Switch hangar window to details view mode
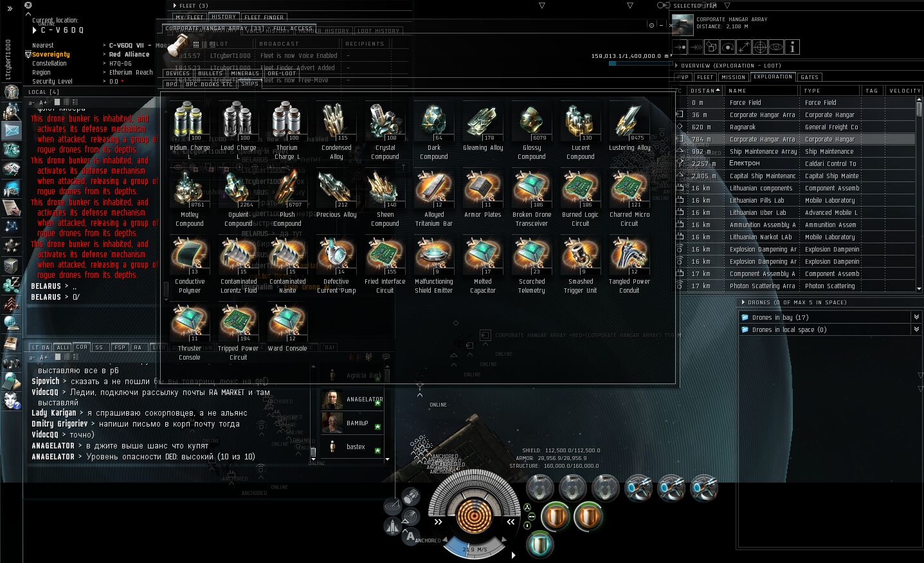924x563 pixels. (204, 44)
